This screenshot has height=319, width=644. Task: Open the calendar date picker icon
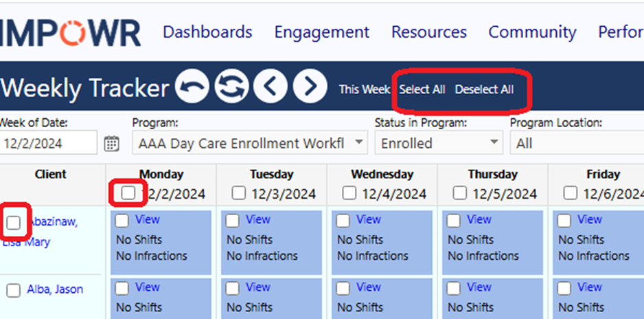(x=111, y=144)
